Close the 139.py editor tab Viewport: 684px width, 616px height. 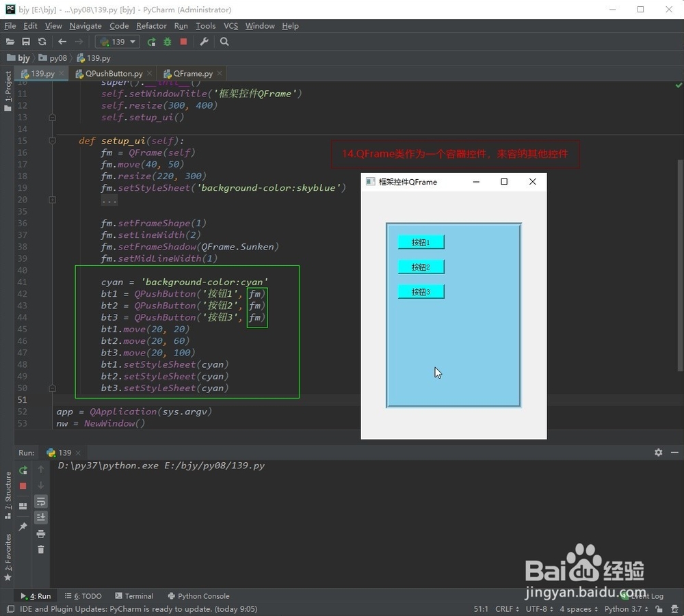[62, 73]
